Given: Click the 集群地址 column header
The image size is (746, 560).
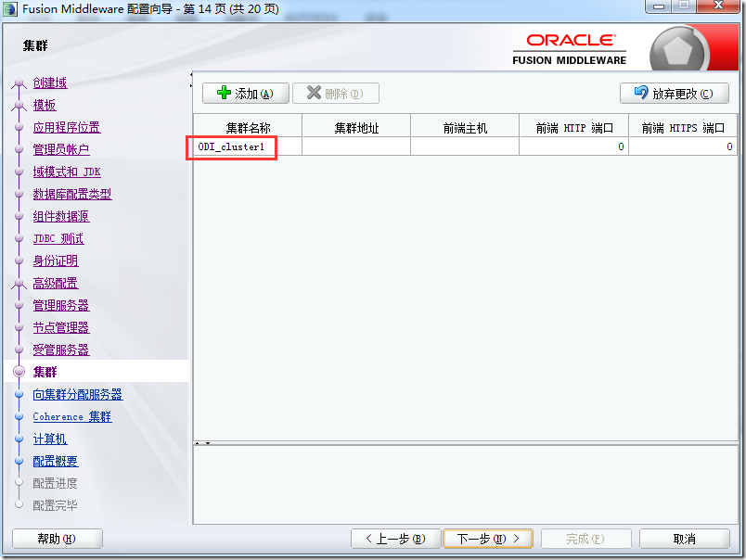Looking at the screenshot, I should click(x=356, y=126).
